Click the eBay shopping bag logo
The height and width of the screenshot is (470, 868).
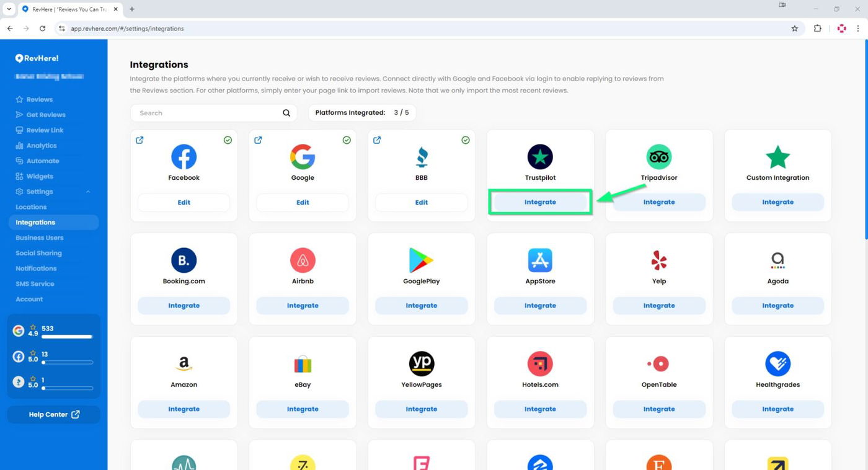tap(303, 364)
